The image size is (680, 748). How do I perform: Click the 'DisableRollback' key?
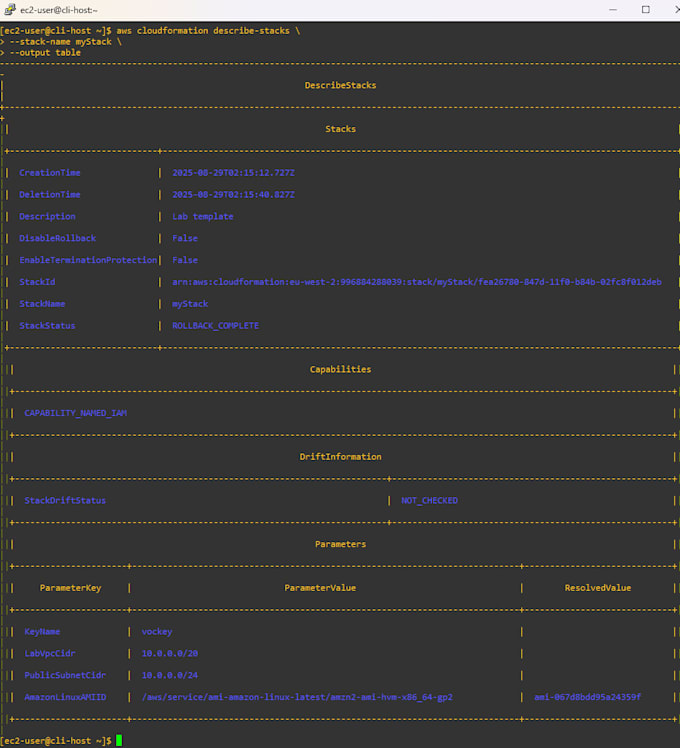pos(57,238)
